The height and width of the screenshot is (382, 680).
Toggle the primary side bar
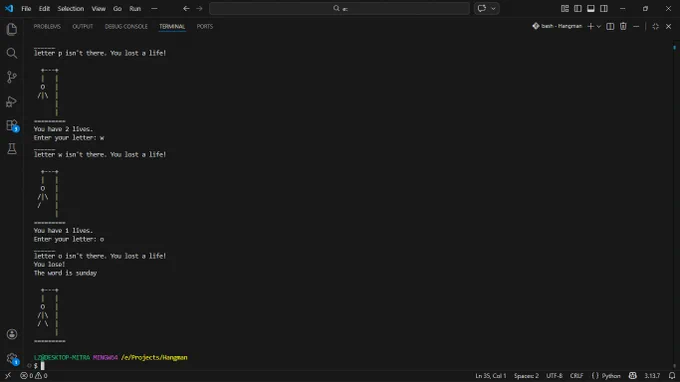pos(578,8)
